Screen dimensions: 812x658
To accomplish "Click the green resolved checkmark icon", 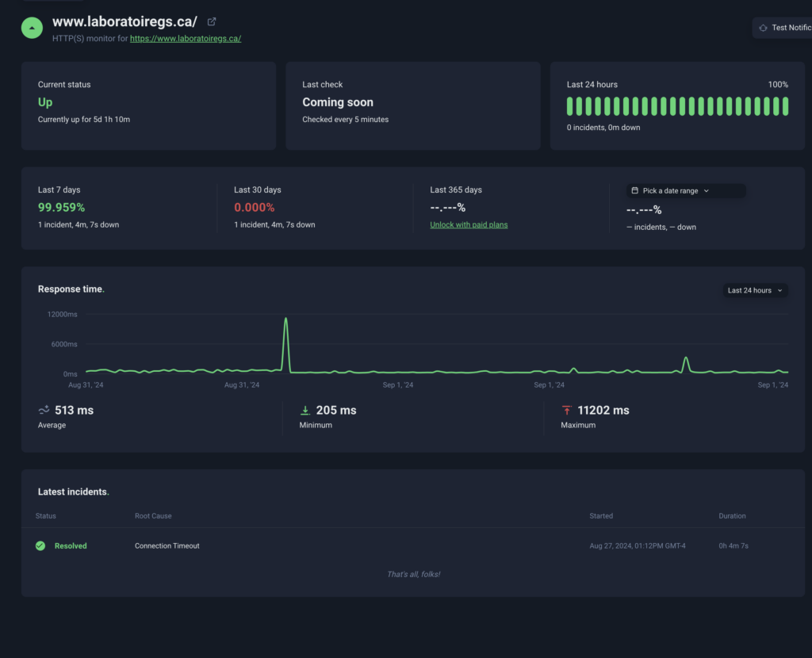I will 40,545.
